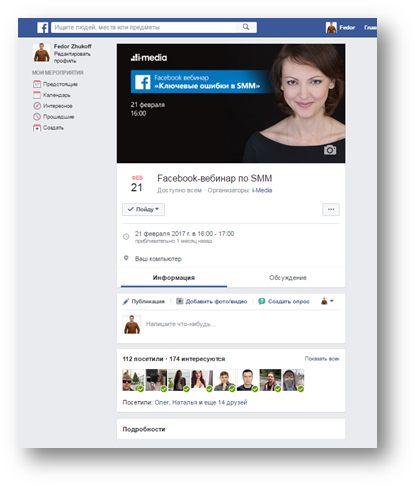Screen dimensions: 415x486
Task: Open the Пойду attendance dropdown
Action: pos(143,209)
